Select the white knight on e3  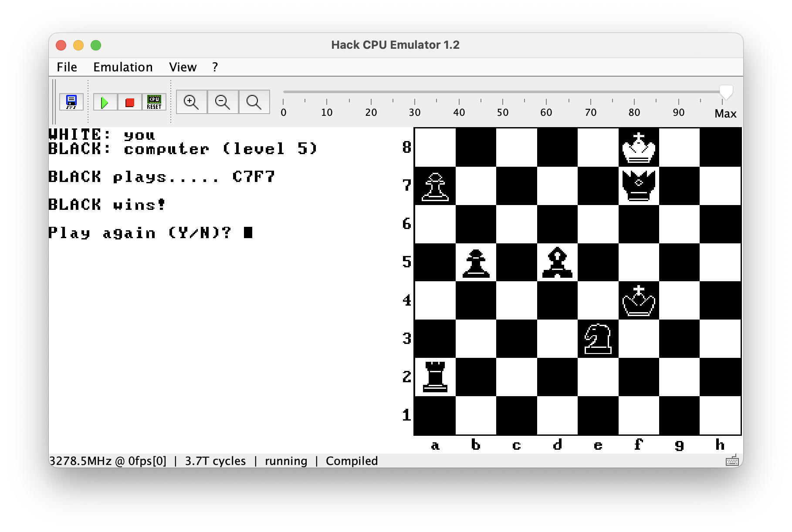598,339
